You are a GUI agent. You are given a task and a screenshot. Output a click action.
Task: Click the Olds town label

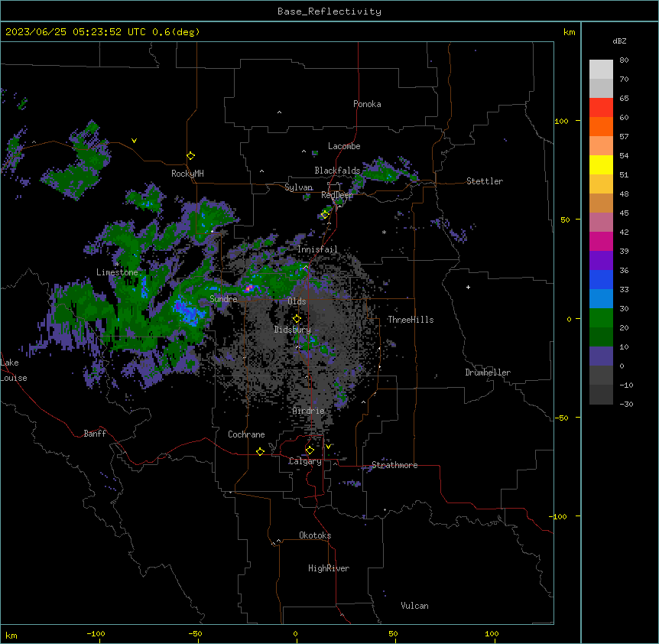tap(297, 301)
